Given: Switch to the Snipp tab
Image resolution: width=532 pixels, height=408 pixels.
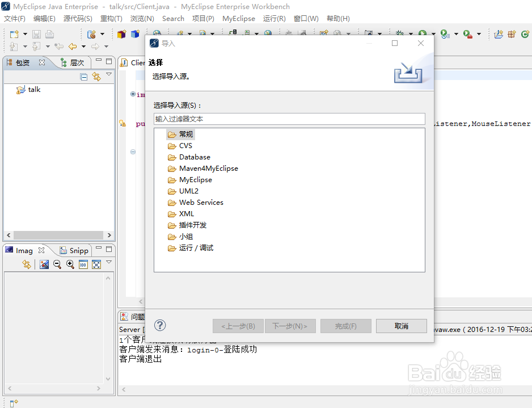Looking at the screenshot, I should pos(74,250).
